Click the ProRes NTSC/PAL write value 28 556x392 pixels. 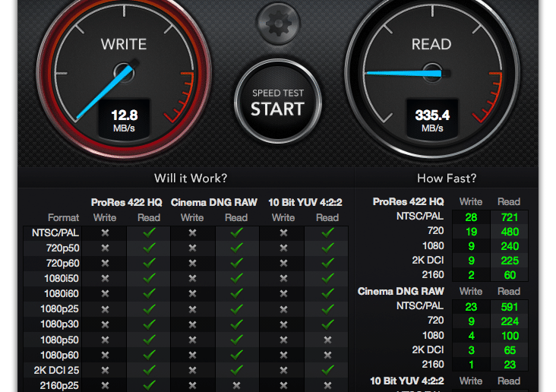(x=471, y=217)
